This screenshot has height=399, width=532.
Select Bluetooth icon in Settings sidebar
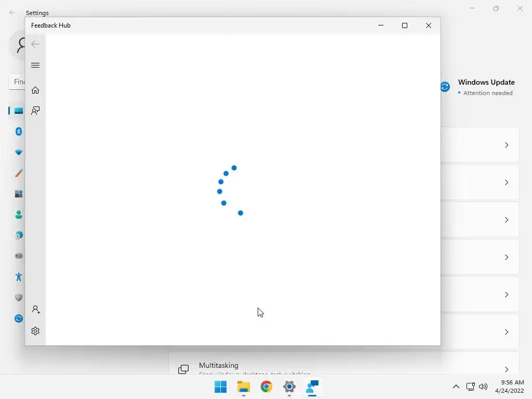pos(19,131)
